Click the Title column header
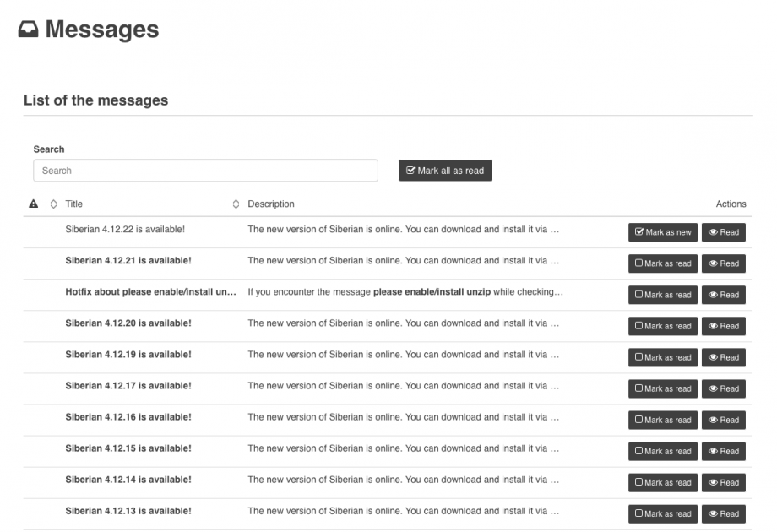This screenshot has width=777, height=532. coord(74,204)
